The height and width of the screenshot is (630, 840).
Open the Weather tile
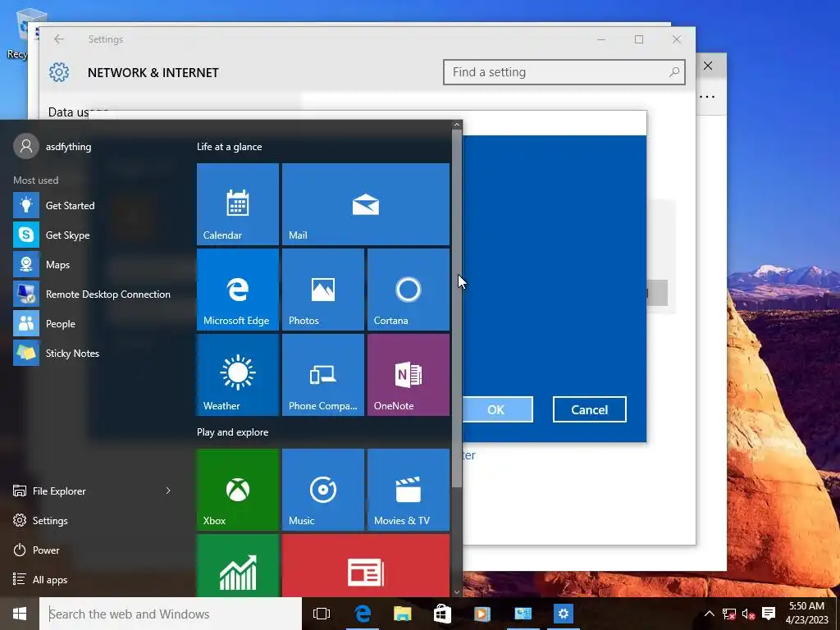[x=238, y=374]
